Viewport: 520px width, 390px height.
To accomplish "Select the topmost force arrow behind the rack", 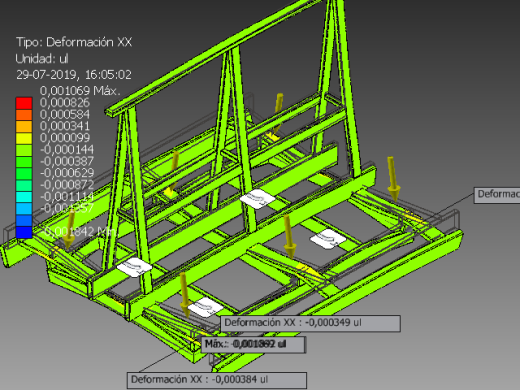I will pyautogui.click(x=277, y=115).
